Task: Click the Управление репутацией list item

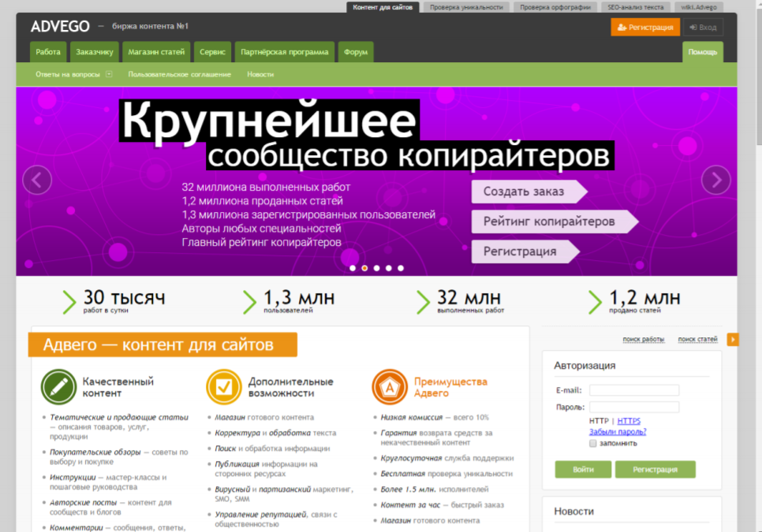Action: tap(276, 519)
